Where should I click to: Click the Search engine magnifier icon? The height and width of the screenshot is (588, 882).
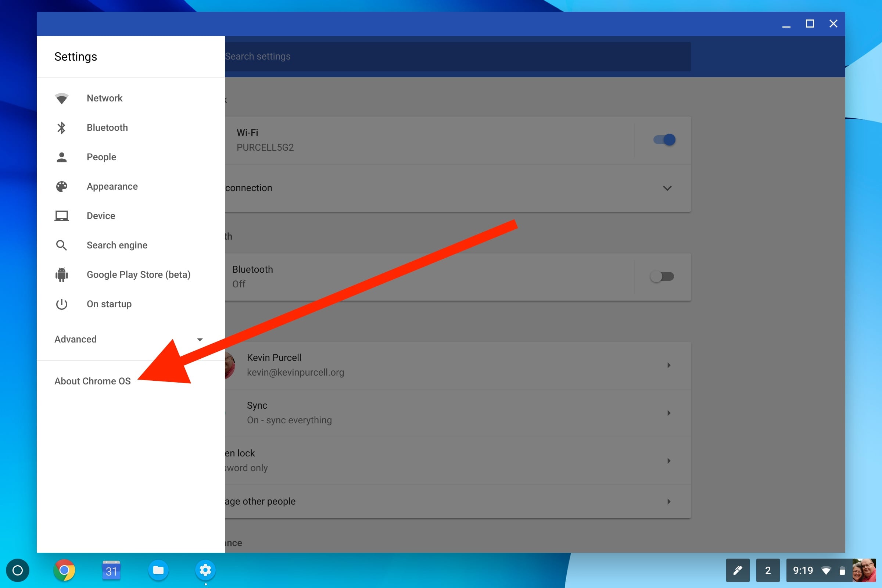[62, 245]
